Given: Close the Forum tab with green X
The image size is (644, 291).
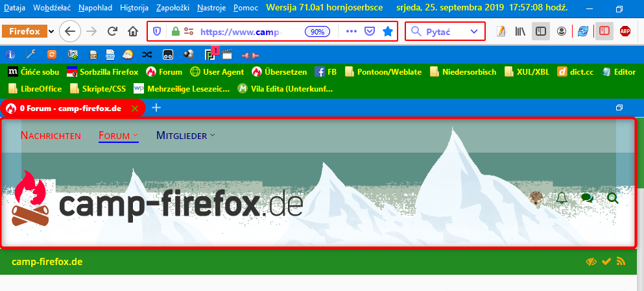Looking at the screenshot, I should [134, 108].
